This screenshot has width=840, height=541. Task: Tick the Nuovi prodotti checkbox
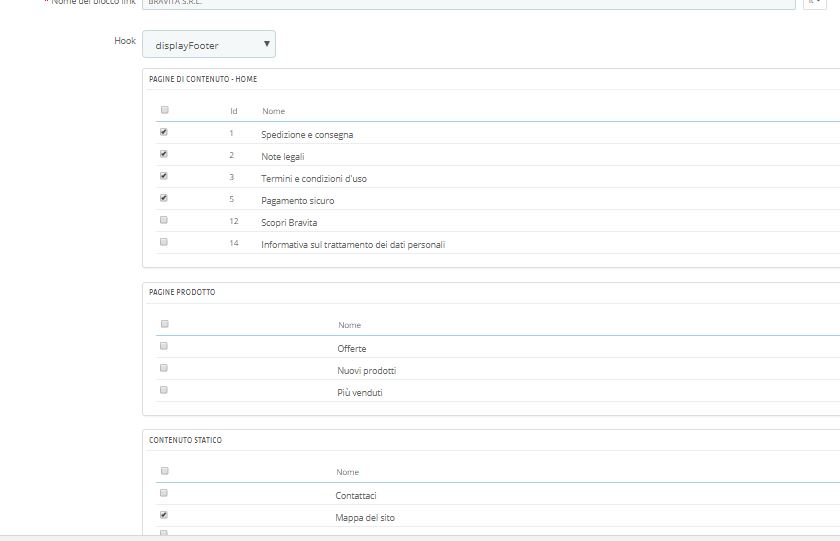164,368
